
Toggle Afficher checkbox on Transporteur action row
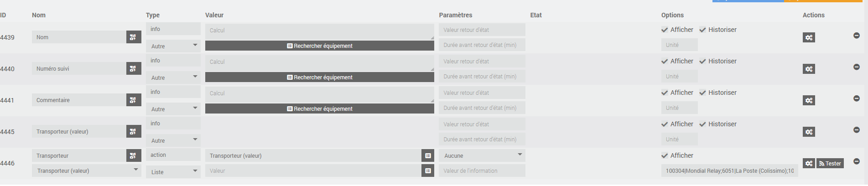(x=665, y=156)
